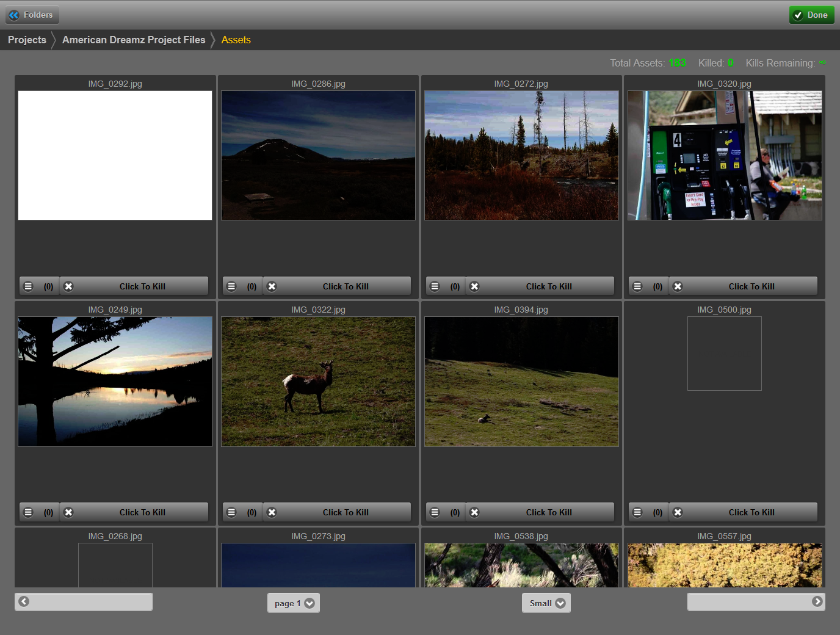Toggle Click To Kill on IMG_0292.jpg
Viewport: 840px width, 635px height.
[142, 286]
